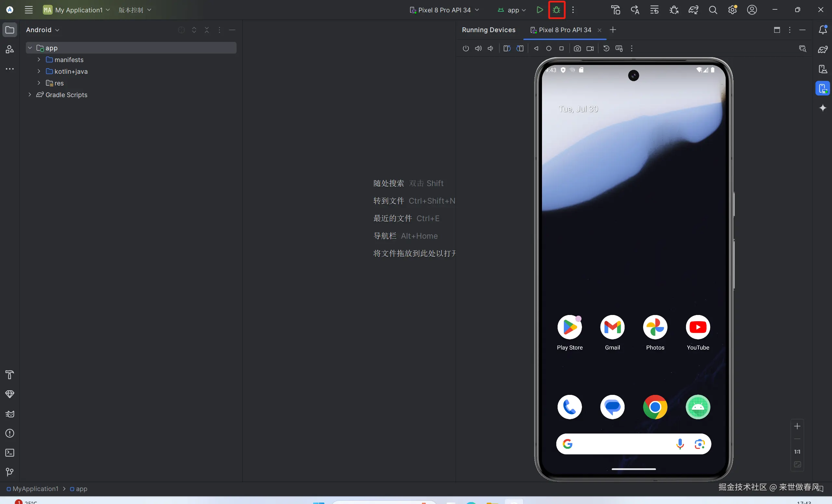Rotate emulator left icon

point(507,49)
